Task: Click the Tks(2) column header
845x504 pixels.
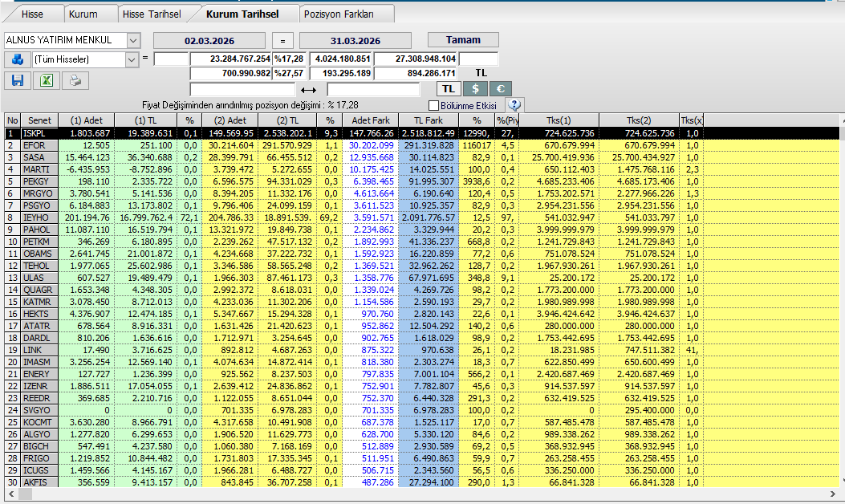Action: pyautogui.click(x=639, y=120)
